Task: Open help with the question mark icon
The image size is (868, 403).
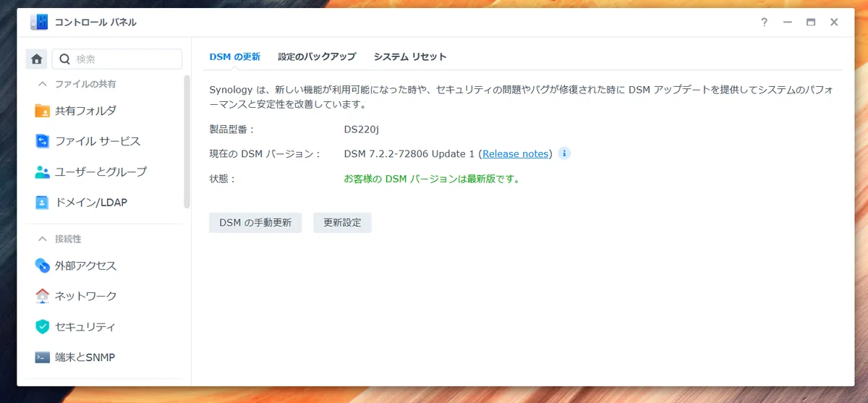Action: click(x=764, y=22)
